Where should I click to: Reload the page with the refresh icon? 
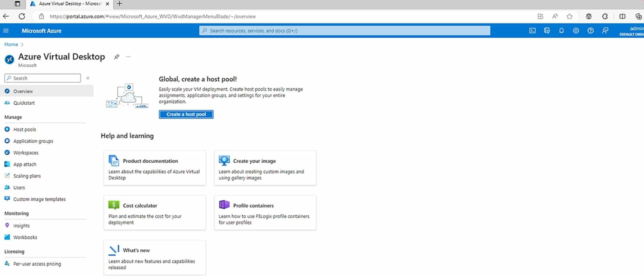22,16
